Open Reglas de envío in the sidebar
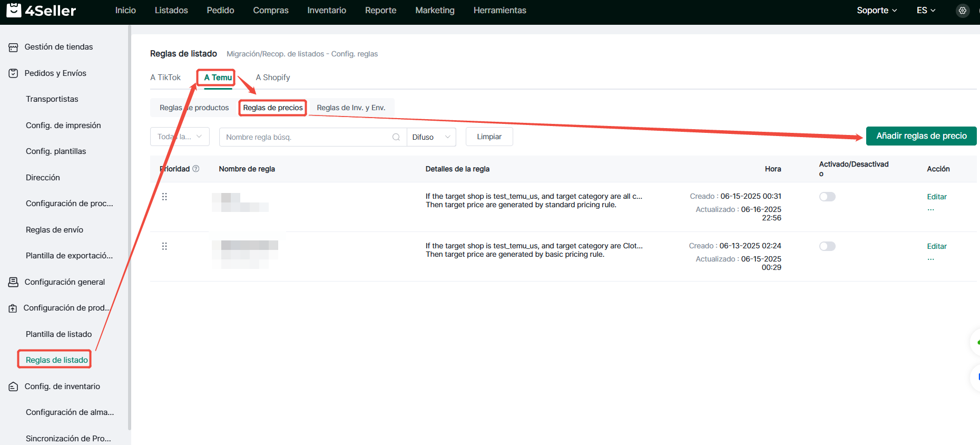Screen dimensions: 980x445 click(x=54, y=230)
